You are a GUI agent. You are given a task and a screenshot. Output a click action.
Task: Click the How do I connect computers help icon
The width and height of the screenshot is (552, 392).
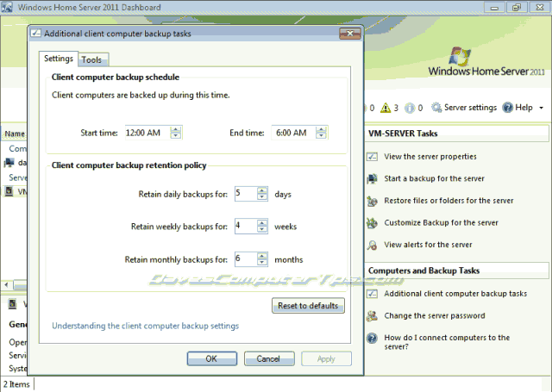pyautogui.click(x=372, y=338)
